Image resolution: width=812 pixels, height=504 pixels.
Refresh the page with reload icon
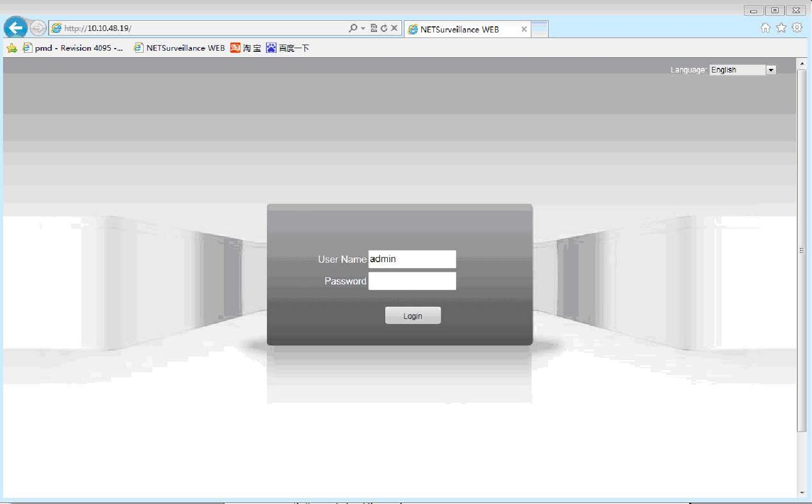point(384,28)
